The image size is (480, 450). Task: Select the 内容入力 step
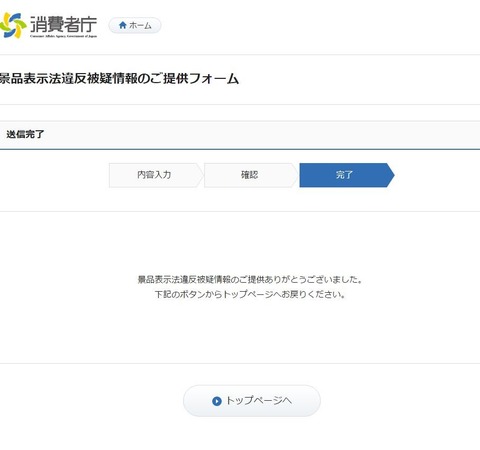tap(154, 175)
